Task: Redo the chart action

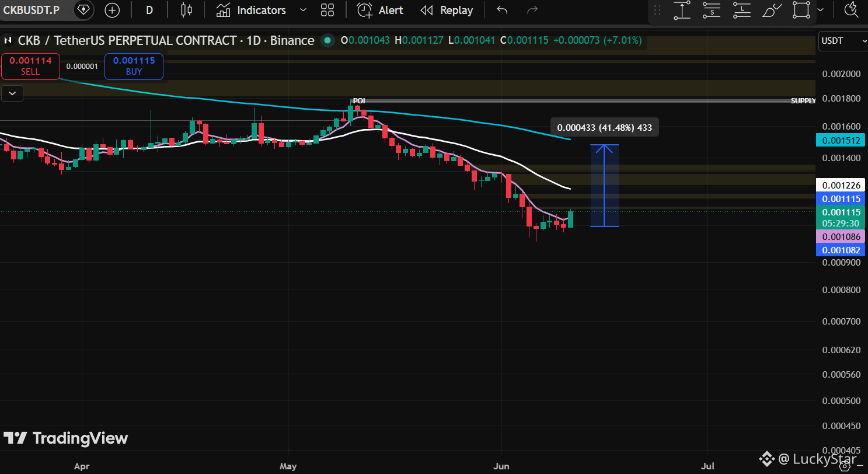Action: pyautogui.click(x=532, y=10)
